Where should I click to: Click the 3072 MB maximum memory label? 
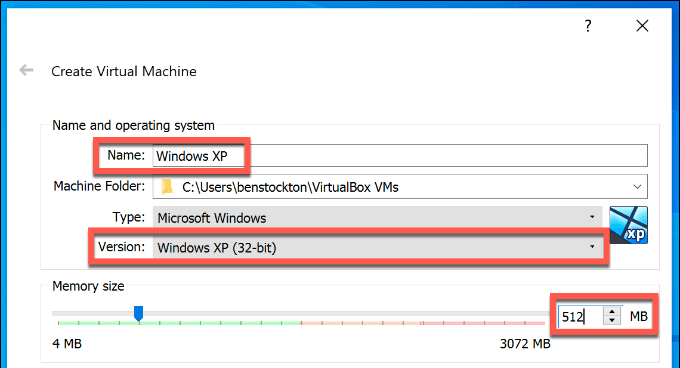coord(525,344)
